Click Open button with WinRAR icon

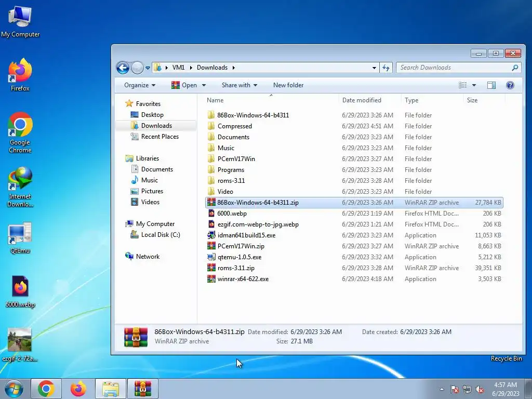click(184, 85)
